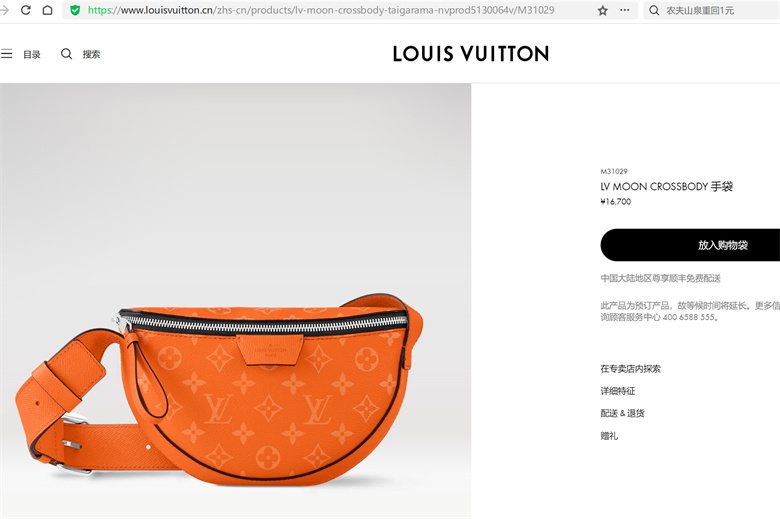Expand 在专卖店内探索 section

coord(630,369)
